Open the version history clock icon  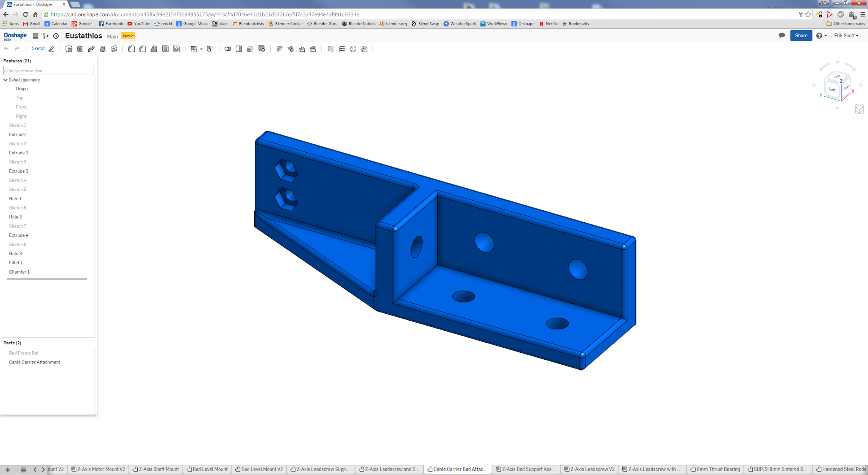pos(56,36)
